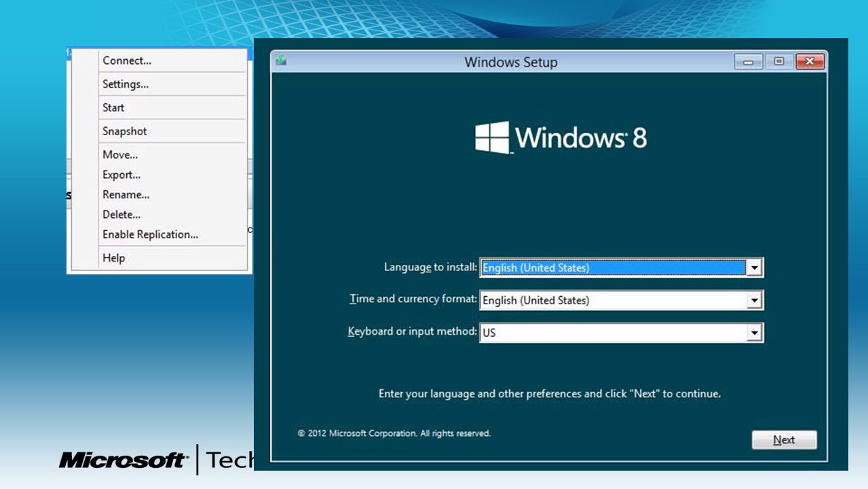Viewport: 868px width, 489px height.
Task: Open the Keyboard or input method dropdown arrow
Action: [x=754, y=333]
